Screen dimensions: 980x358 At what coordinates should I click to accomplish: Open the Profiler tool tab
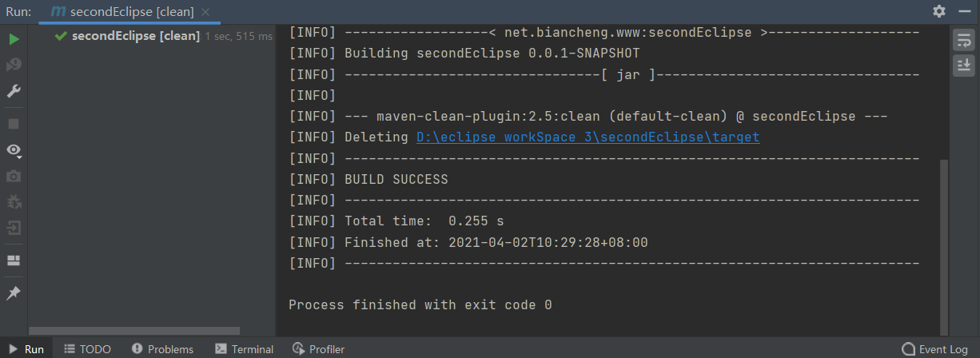tap(319, 349)
